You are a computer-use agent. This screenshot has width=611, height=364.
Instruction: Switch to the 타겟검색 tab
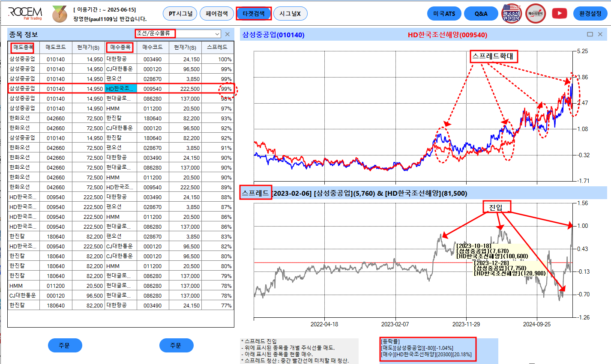pos(253,14)
